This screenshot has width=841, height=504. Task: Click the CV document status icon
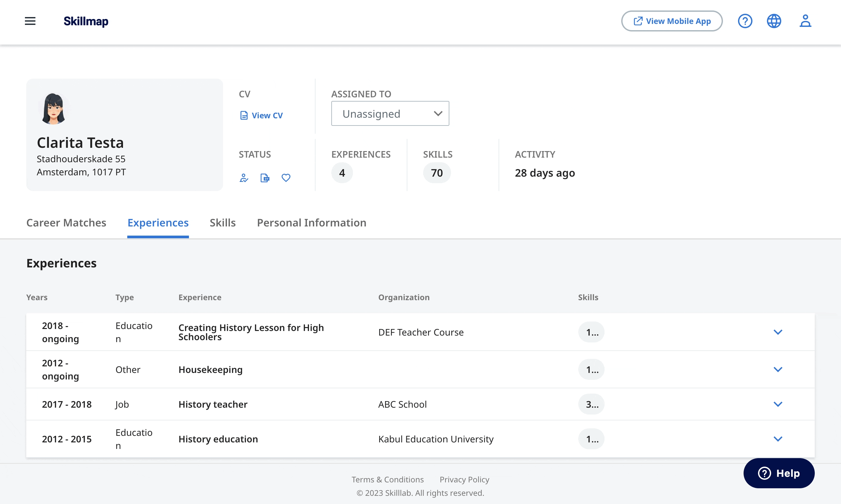point(265,178)
